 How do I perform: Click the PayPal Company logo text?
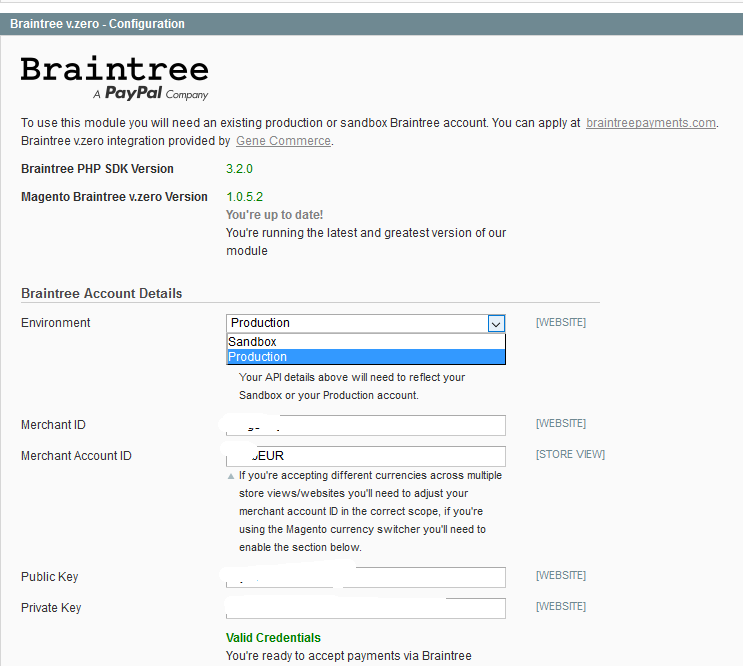(150, 94)
